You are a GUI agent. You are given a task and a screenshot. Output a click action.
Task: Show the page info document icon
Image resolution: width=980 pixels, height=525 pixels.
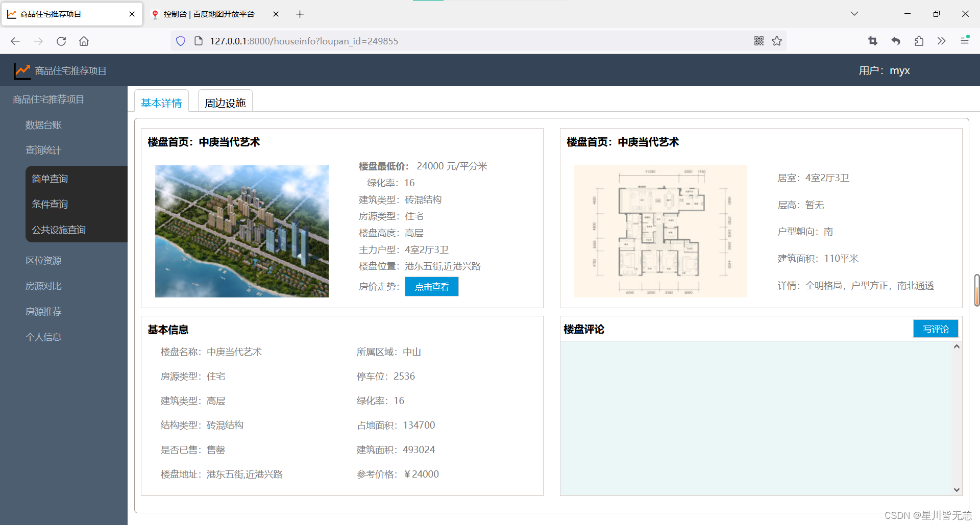coord(199,41)
